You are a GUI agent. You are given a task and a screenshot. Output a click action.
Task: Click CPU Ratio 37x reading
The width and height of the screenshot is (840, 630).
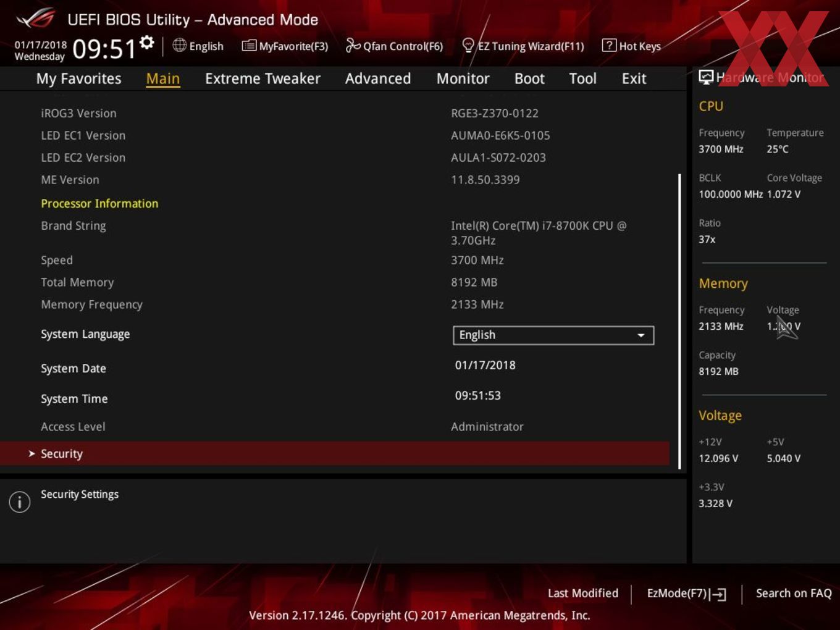pos(707,239)
